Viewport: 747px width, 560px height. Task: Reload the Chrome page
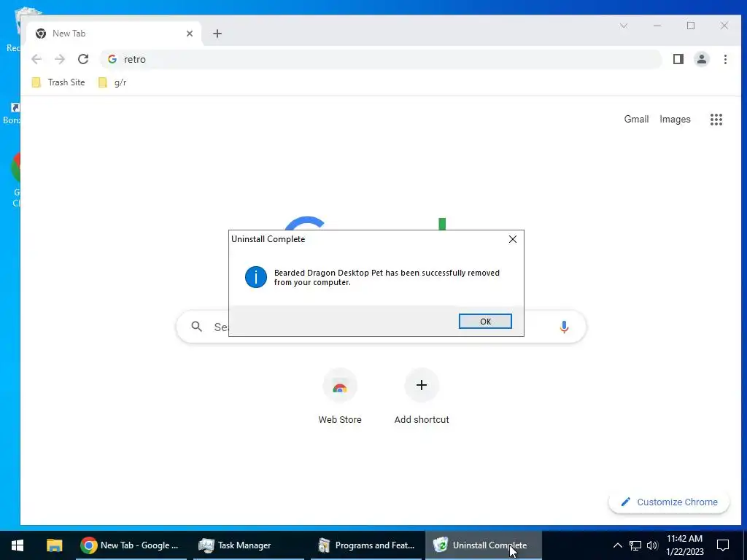[x=83, y=59]
